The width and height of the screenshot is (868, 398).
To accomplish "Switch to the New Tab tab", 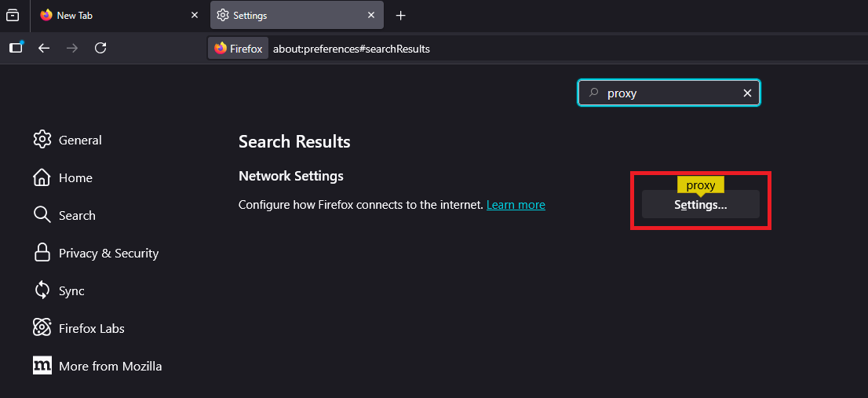I will (x=110, y=16).
